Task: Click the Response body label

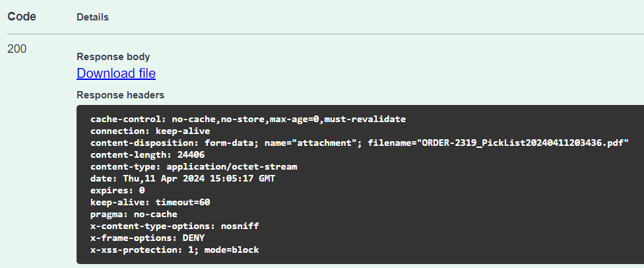Action: 113,57
